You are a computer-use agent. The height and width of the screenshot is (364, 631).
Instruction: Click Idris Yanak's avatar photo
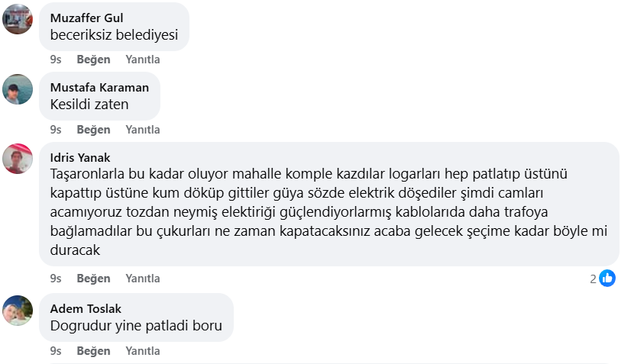click(x=18, y=159)
